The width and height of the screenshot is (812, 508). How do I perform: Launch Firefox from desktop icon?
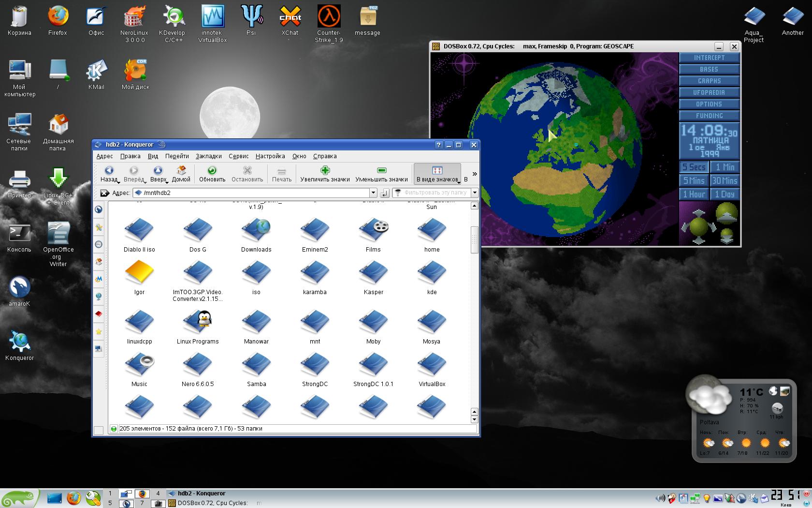[x=58, y=16]
